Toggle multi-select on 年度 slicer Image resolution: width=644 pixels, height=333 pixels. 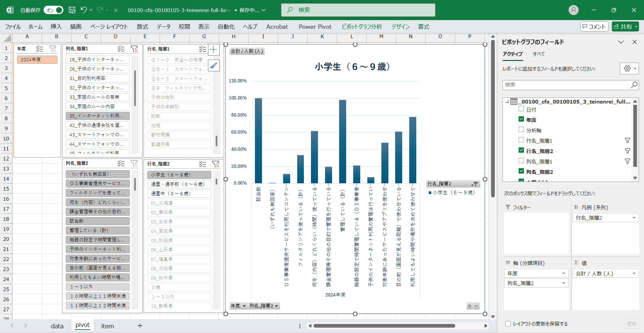(x=40, y=49)
